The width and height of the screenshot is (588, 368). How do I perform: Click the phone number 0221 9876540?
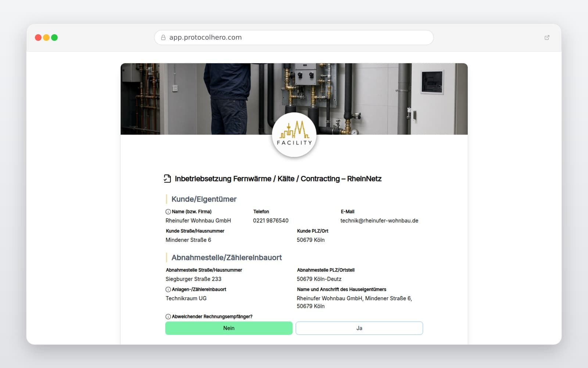271,221
